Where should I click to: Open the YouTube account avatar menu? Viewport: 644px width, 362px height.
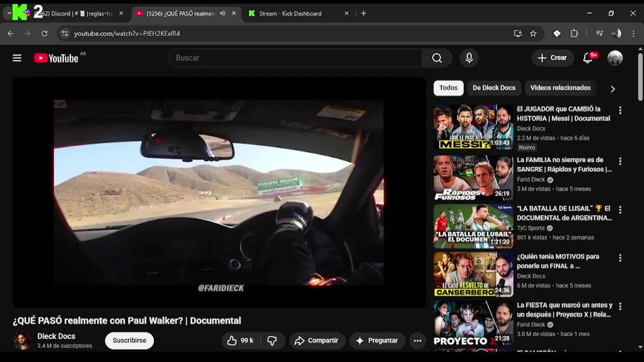pos(615,58)
